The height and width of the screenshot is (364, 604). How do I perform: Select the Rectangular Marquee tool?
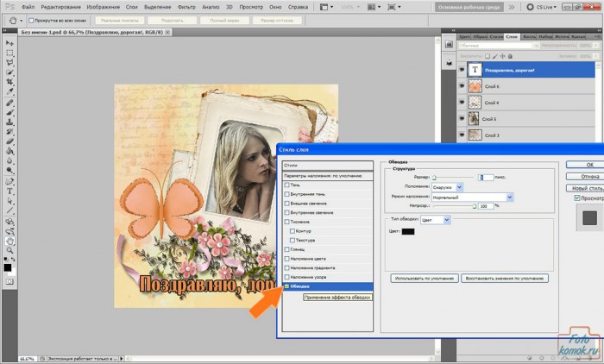tap(9, 53)
